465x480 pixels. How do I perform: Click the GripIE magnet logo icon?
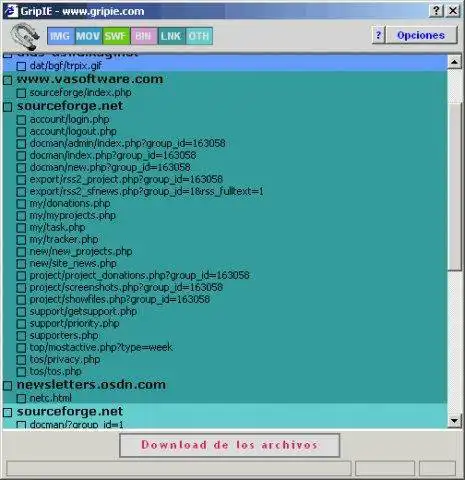(24, 36)
